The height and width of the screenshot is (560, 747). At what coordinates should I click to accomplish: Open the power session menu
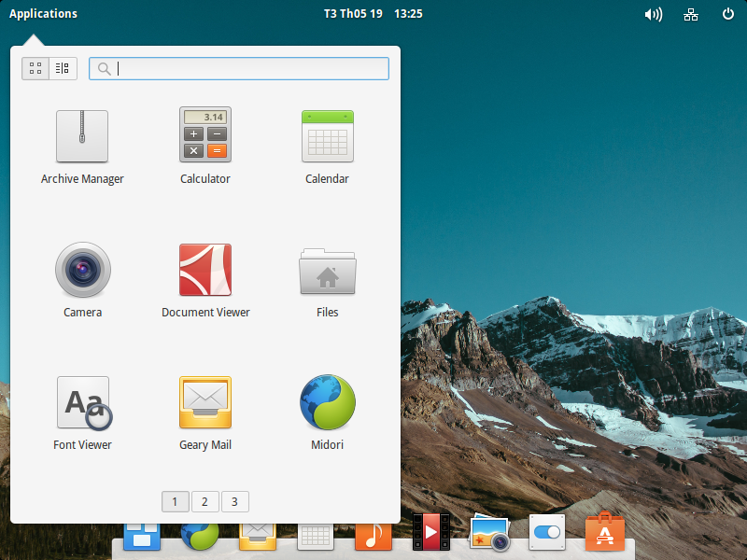pos(728,14)
